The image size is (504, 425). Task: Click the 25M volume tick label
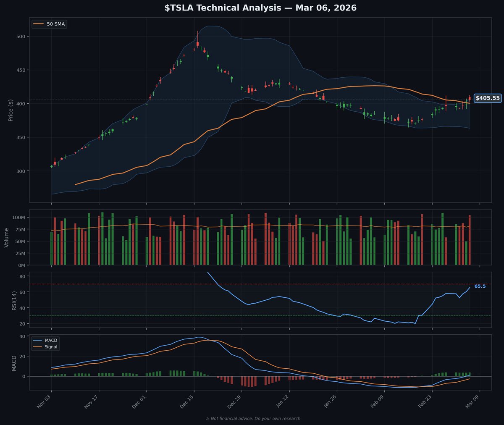21,253
